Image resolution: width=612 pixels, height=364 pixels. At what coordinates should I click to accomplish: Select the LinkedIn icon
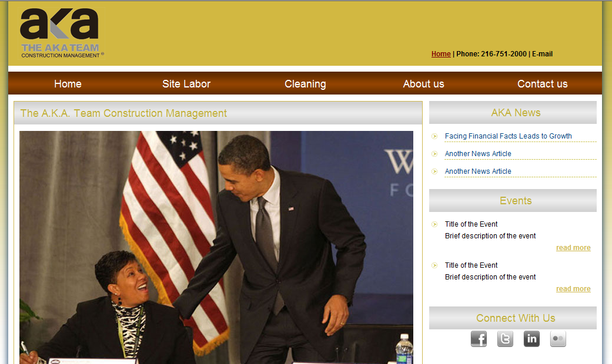coord(531,339)
